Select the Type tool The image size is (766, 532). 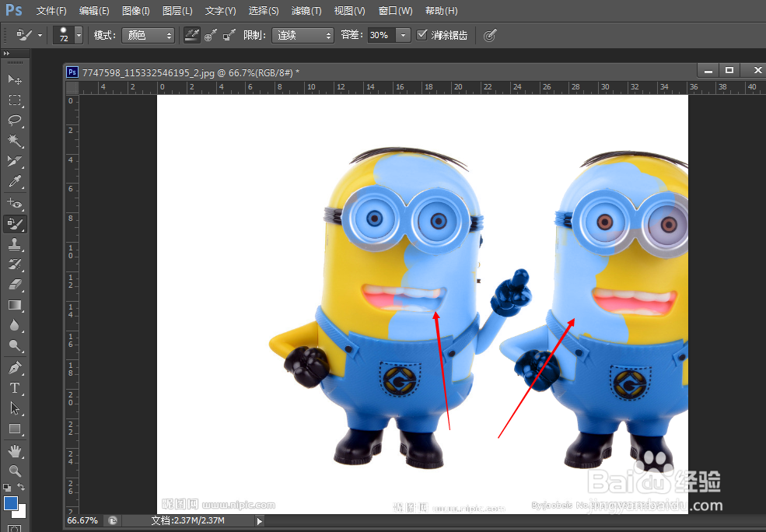click(15, 388)
